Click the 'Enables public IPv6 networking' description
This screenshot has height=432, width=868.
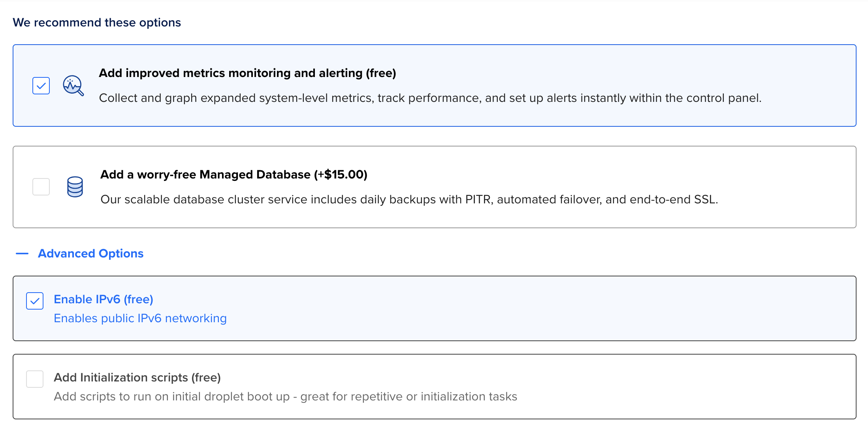point(140,318)
